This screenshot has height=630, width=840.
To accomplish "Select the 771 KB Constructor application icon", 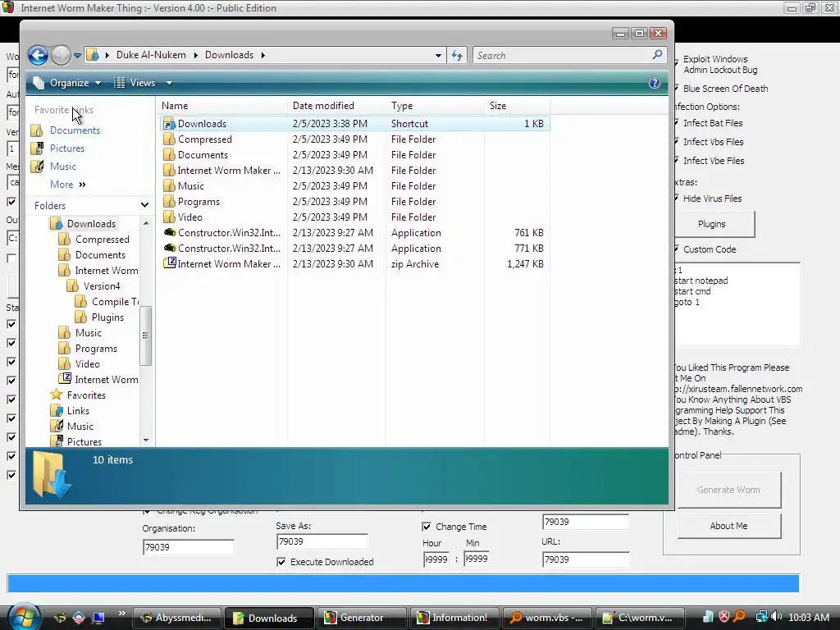I will [169, 248].
